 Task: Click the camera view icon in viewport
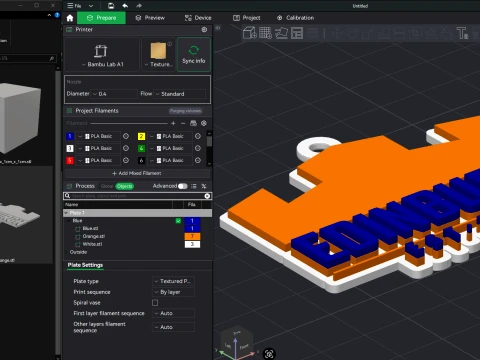(x=269, y=354)
